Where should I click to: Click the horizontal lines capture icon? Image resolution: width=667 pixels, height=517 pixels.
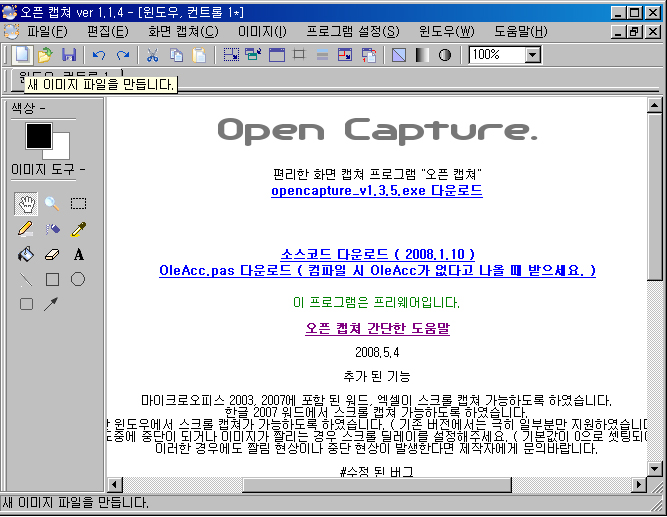pyautogui.click(x=322, y=54)
